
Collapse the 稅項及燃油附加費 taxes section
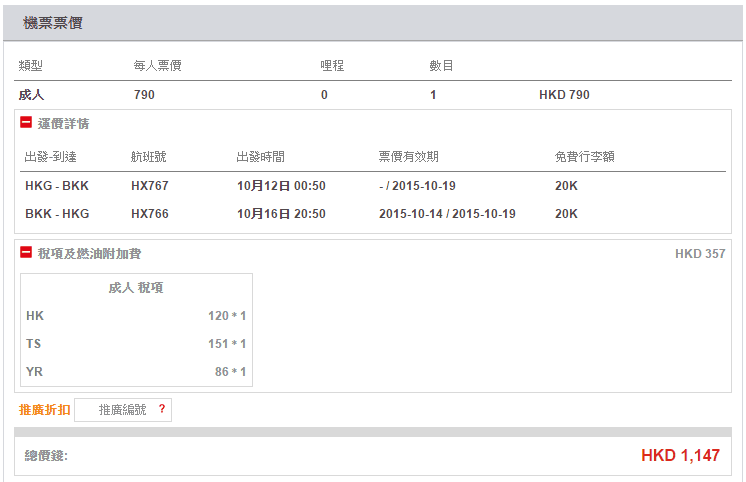26,253
